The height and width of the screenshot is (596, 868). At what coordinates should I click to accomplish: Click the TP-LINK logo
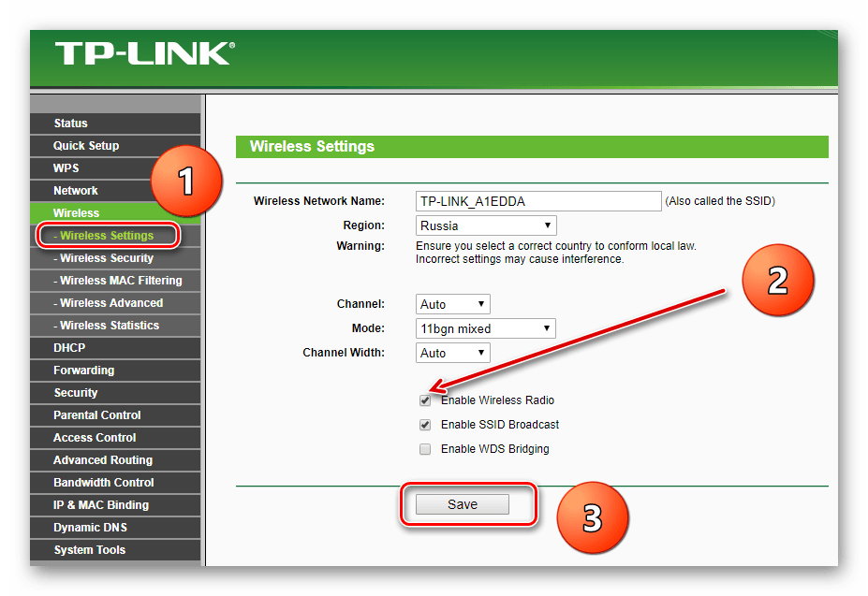tap(145, 53)
